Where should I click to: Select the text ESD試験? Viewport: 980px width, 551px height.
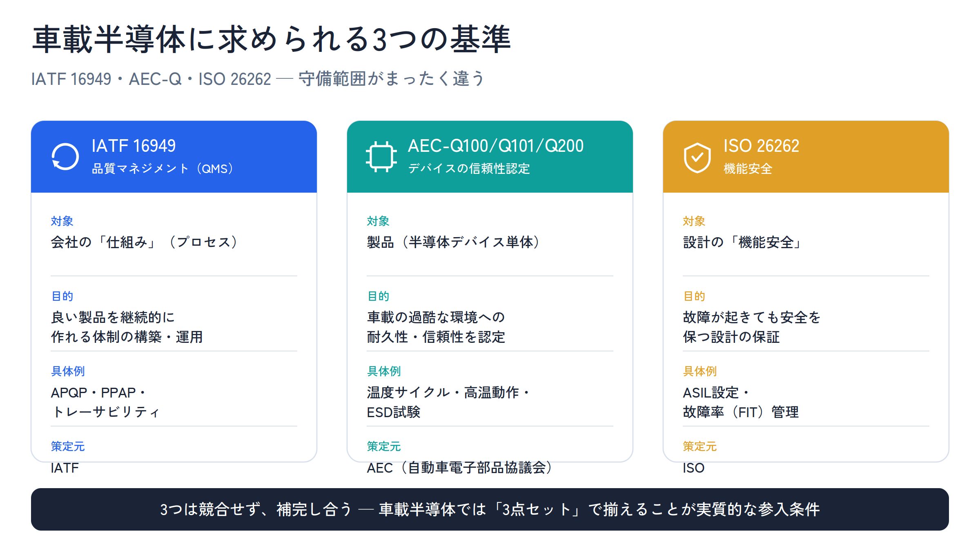click(394, 412)
